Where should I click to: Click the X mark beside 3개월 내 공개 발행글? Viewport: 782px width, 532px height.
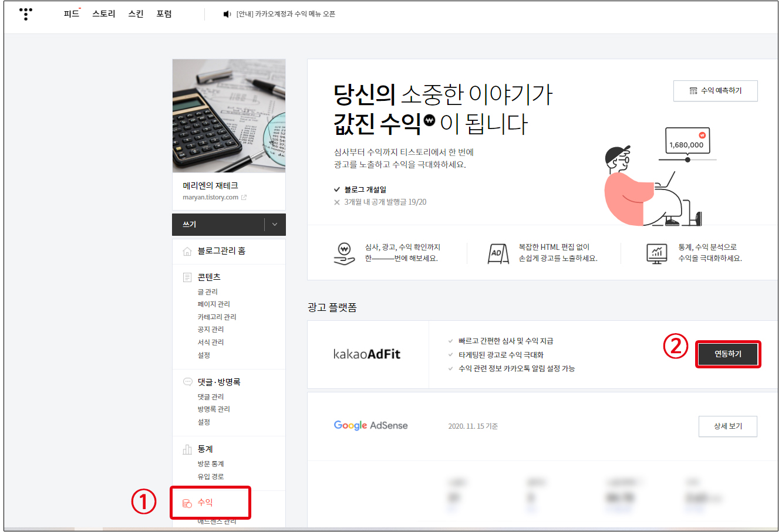(337, 202)
